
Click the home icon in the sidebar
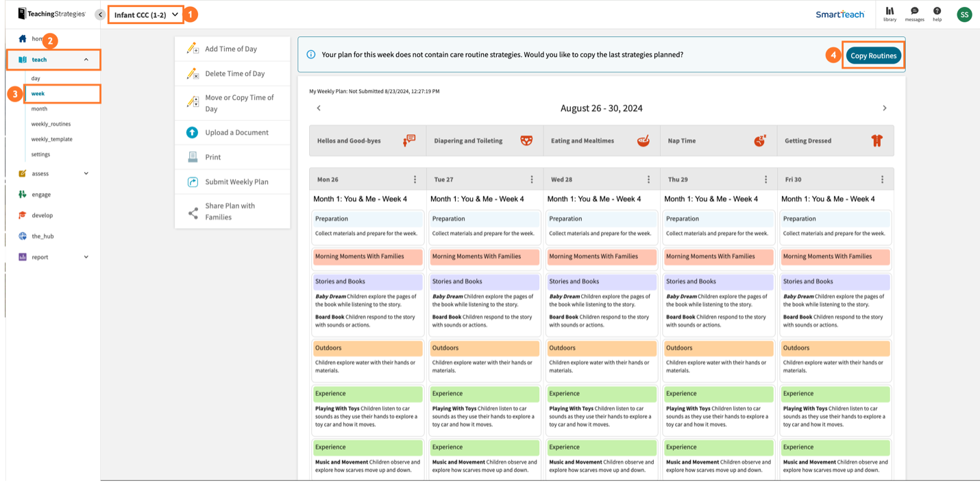(x=23, y=38)
